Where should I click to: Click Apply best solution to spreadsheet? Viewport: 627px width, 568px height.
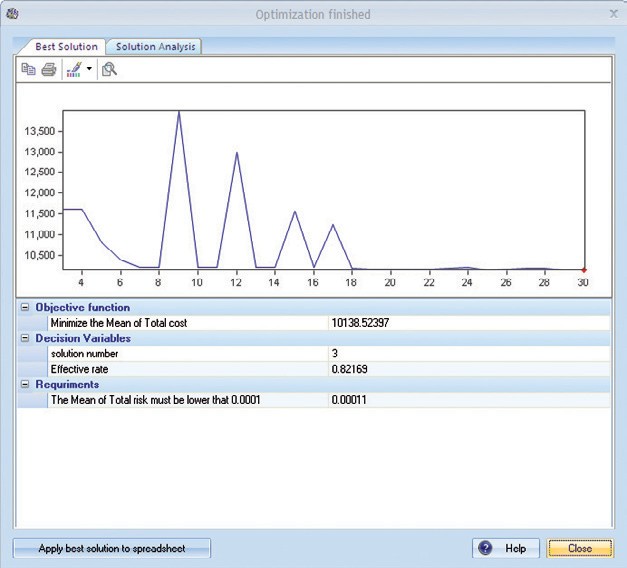pos(112,548)
